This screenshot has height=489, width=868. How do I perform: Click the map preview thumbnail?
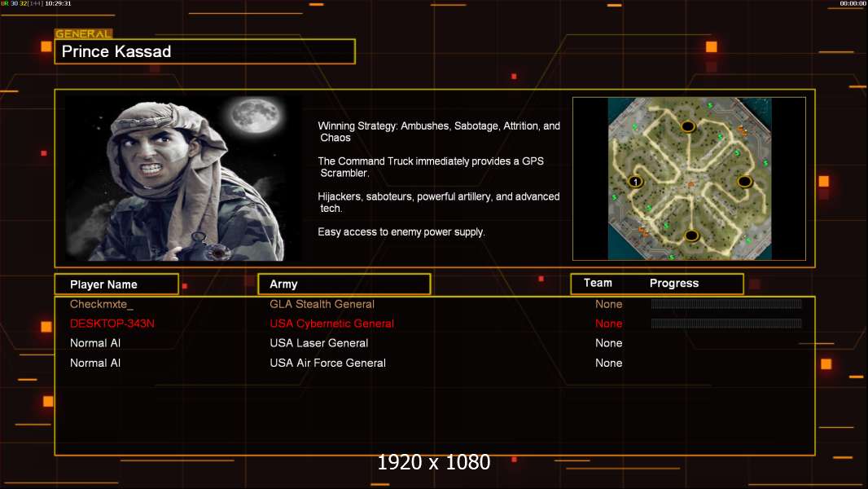(x=689, y=178)
